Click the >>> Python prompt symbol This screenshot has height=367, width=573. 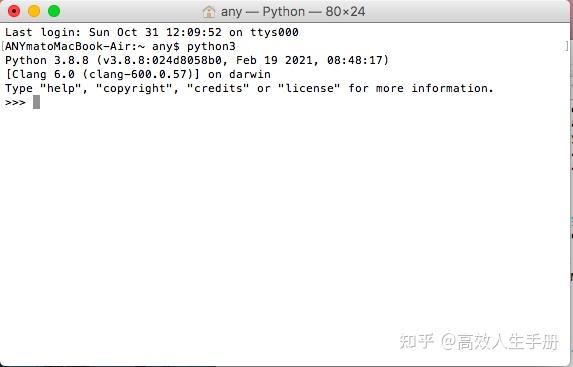(15, 102)
